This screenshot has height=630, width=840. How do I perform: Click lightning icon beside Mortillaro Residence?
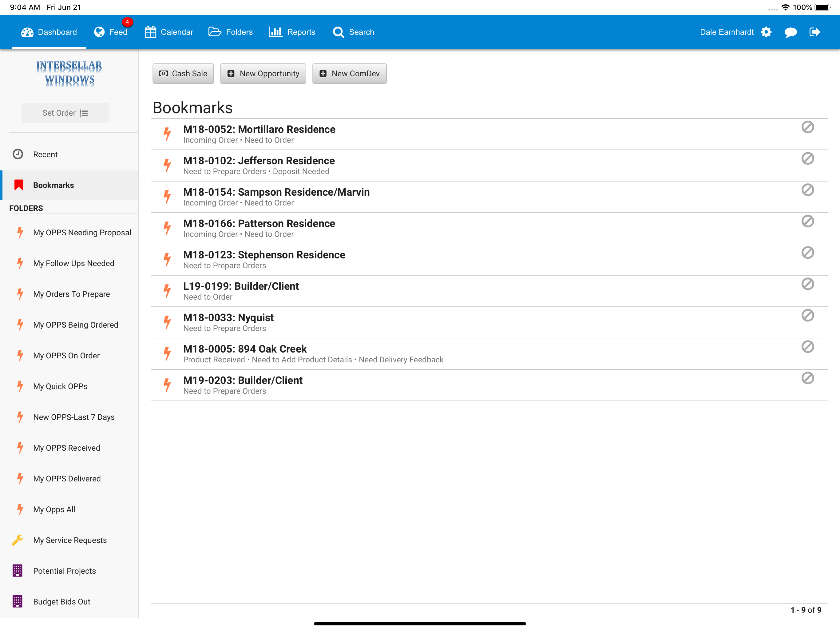[167, 134]
